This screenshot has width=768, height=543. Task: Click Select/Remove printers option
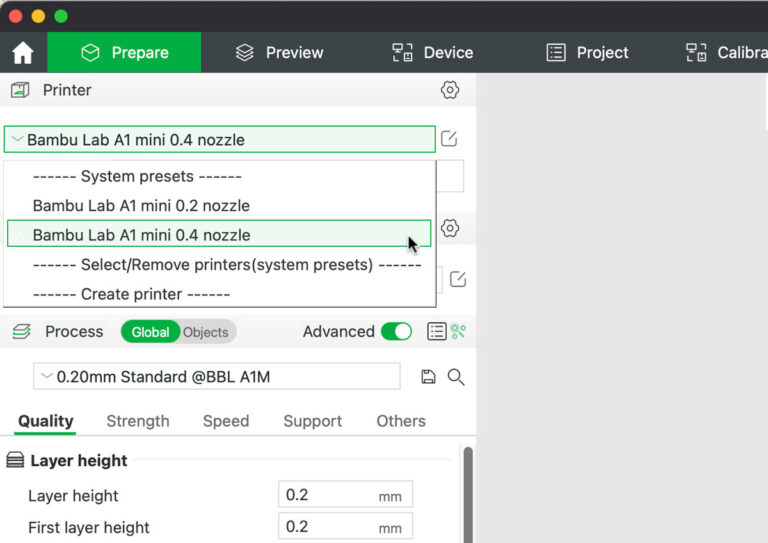click(227, 265)
